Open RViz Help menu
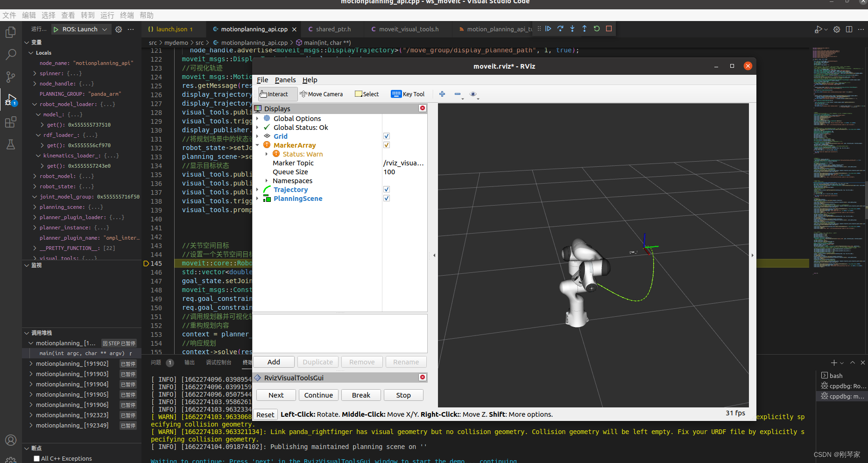 pyautogui.click(x=310, y=80)
